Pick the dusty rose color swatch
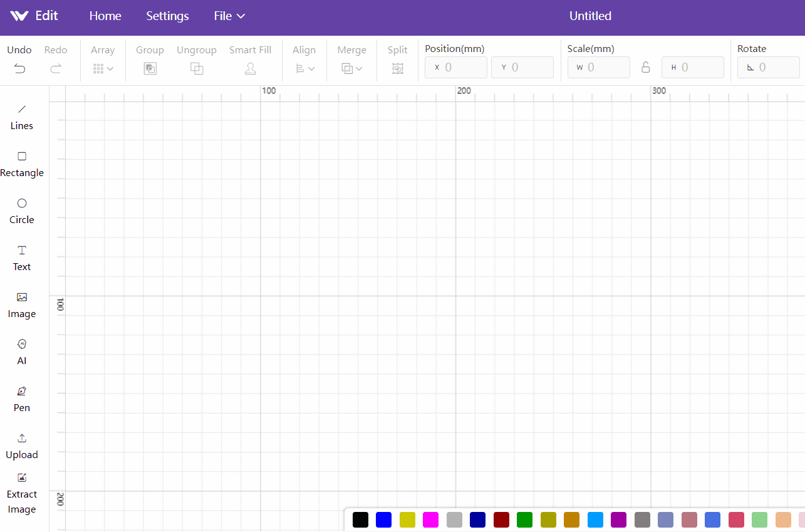 pos(689,519)
